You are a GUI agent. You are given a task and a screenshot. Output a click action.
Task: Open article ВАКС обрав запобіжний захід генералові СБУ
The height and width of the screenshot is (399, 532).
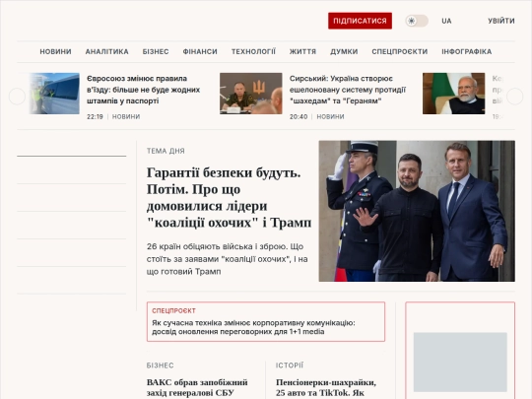[197, 387]
